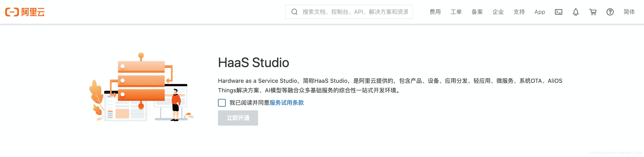Open the 服务试用条款 link
644x157 pixels.
(286, 103)
